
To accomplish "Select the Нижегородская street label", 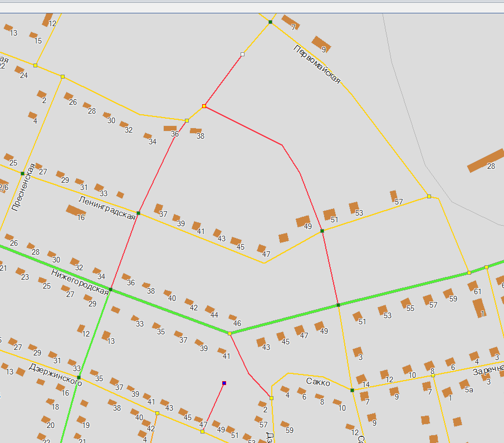I will click(80, 281).
